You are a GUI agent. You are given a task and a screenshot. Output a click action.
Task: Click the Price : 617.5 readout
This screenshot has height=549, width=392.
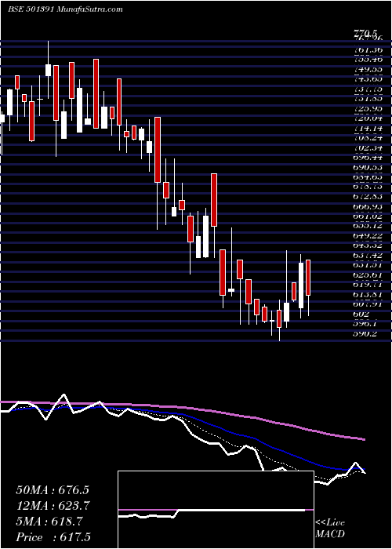point(55,537)
